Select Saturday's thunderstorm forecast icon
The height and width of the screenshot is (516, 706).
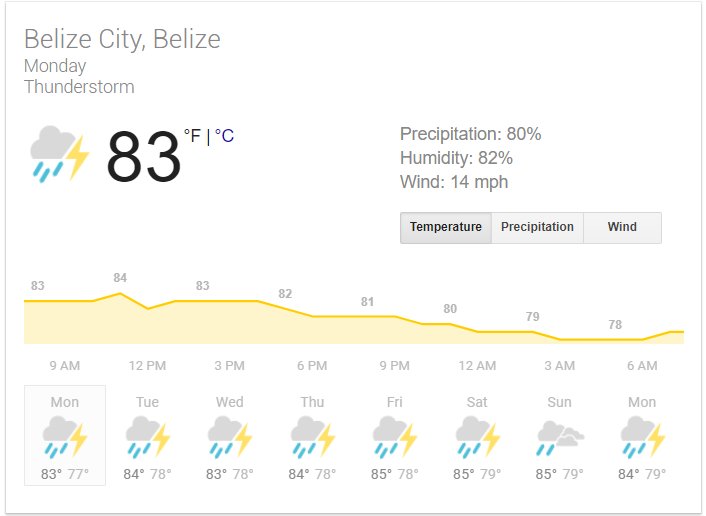pos(477,437)
